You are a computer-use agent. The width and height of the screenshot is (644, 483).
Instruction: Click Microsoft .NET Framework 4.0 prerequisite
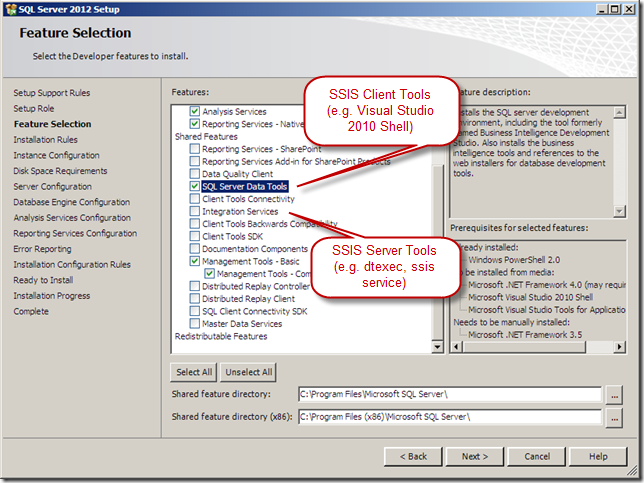tap(547, 285)
